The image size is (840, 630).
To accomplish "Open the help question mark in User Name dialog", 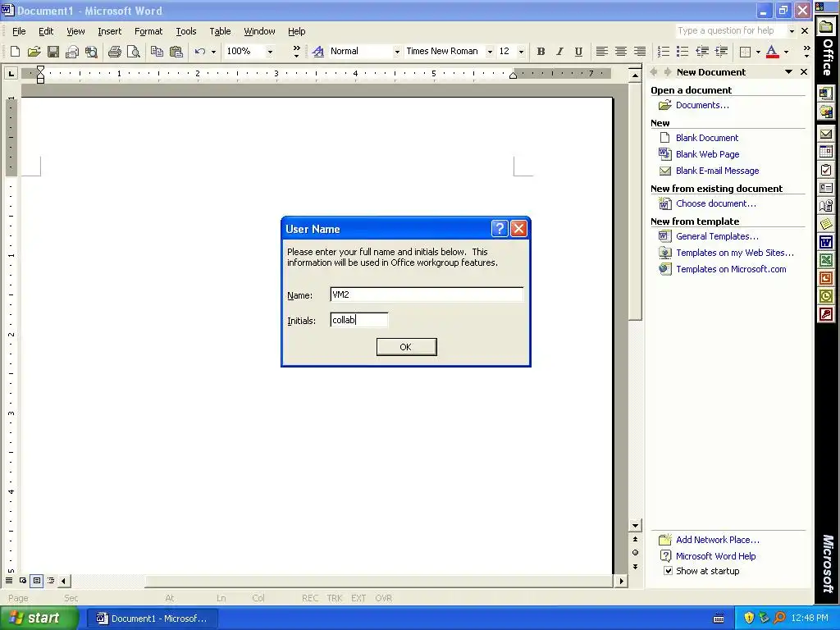I will click(500, 229).
